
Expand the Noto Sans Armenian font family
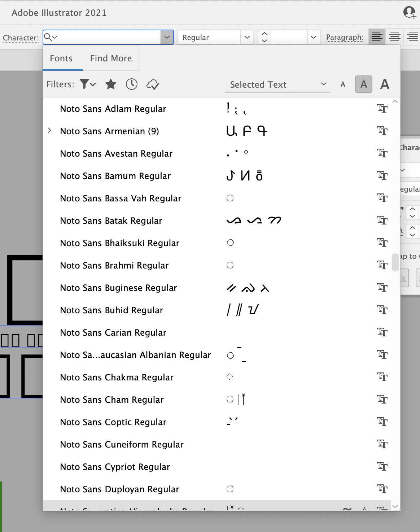point(50,131)
